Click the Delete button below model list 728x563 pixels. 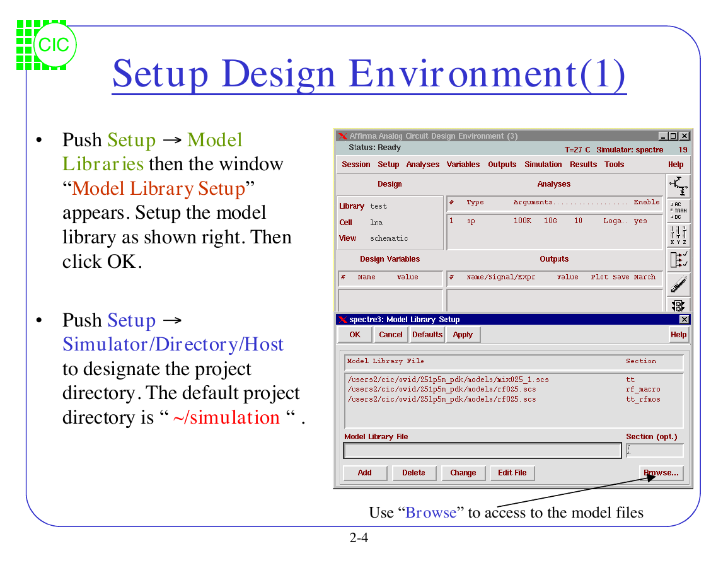point(413,473)
